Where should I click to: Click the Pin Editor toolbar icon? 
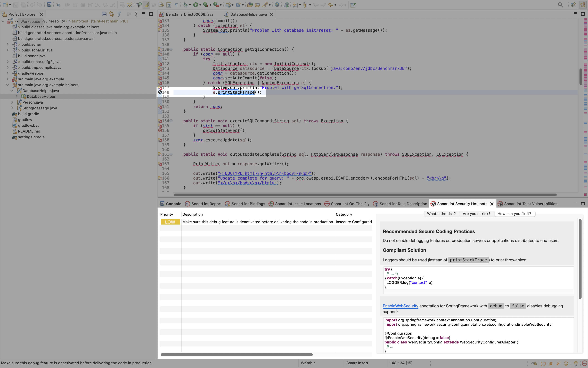(353, 5)
